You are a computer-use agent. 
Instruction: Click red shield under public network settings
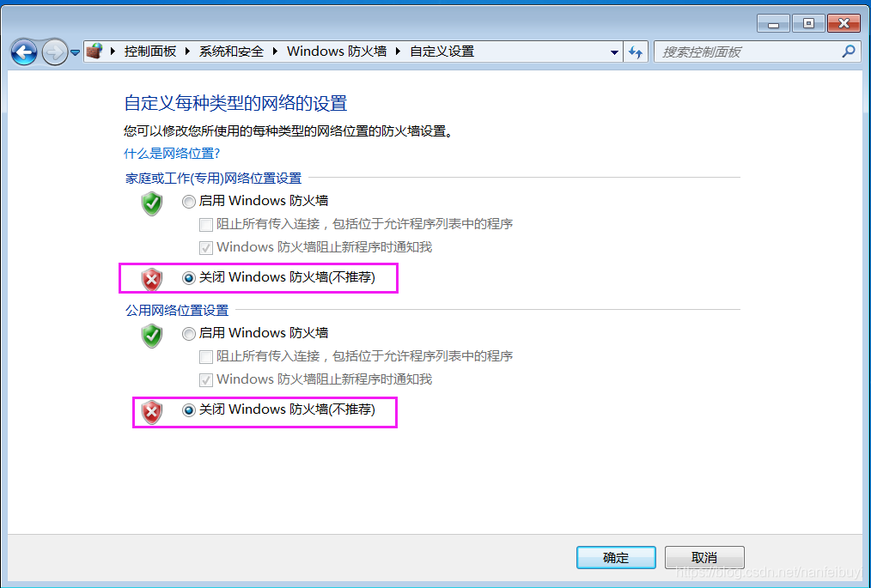[x=152, y=412]
